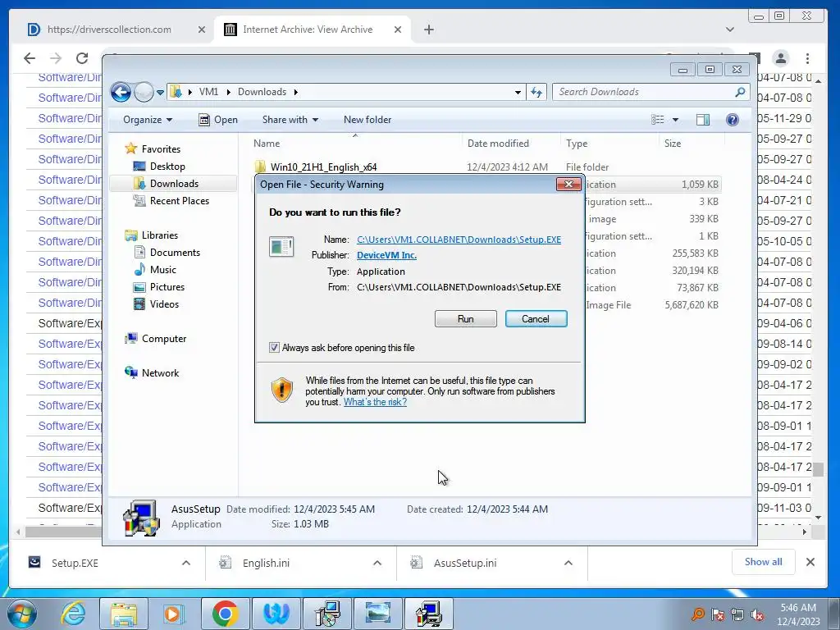Image resolution: width=840 pixels, height=630 pixels.
Task: Click New folder in the toolbar
Action: coord(367,120)
